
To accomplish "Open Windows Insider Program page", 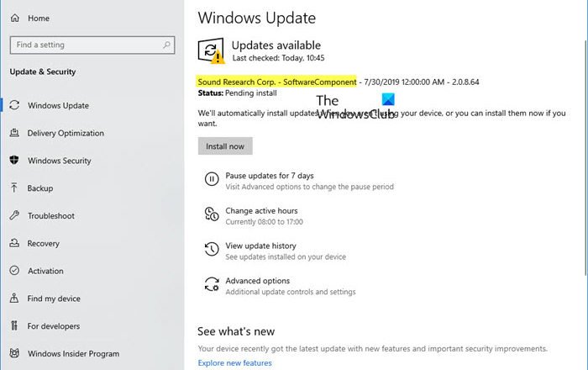I will pyautogui.click(x=73, y=354).
